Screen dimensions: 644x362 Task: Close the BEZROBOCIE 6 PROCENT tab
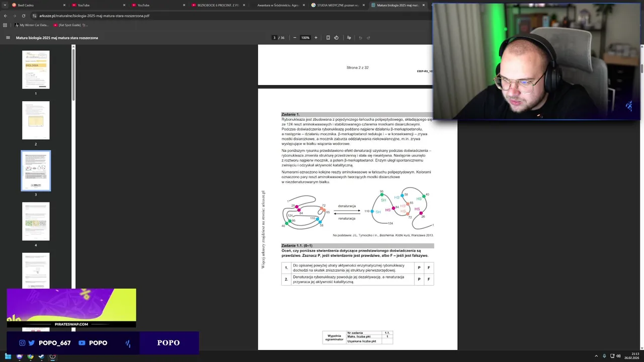[x=244, y=5]
